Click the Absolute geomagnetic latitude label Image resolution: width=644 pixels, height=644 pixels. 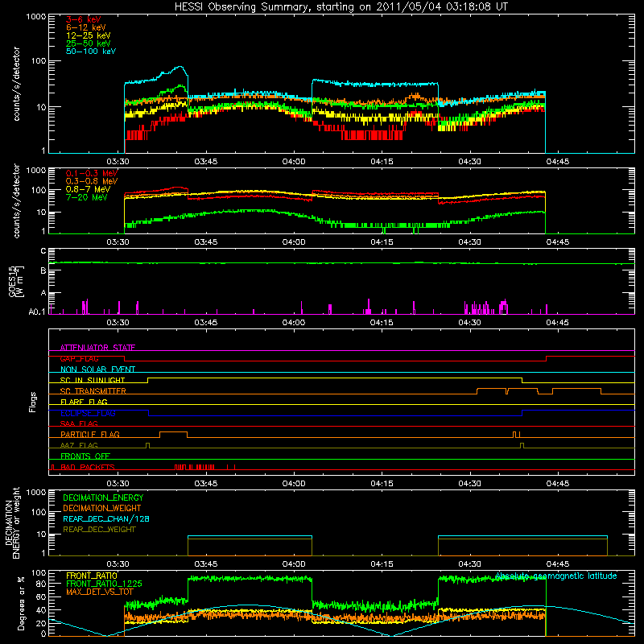[x=556, y=576]
